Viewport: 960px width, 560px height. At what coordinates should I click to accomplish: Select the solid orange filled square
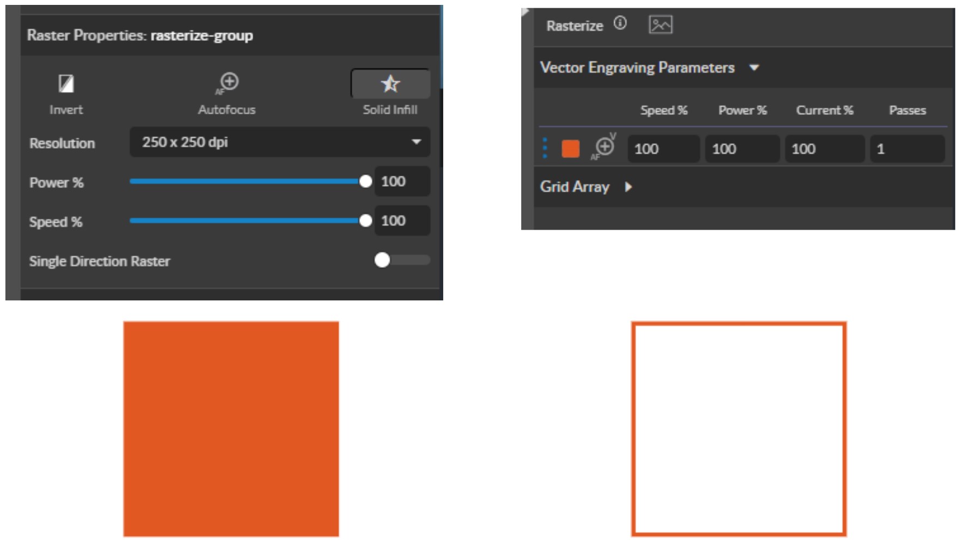point(231,429)
